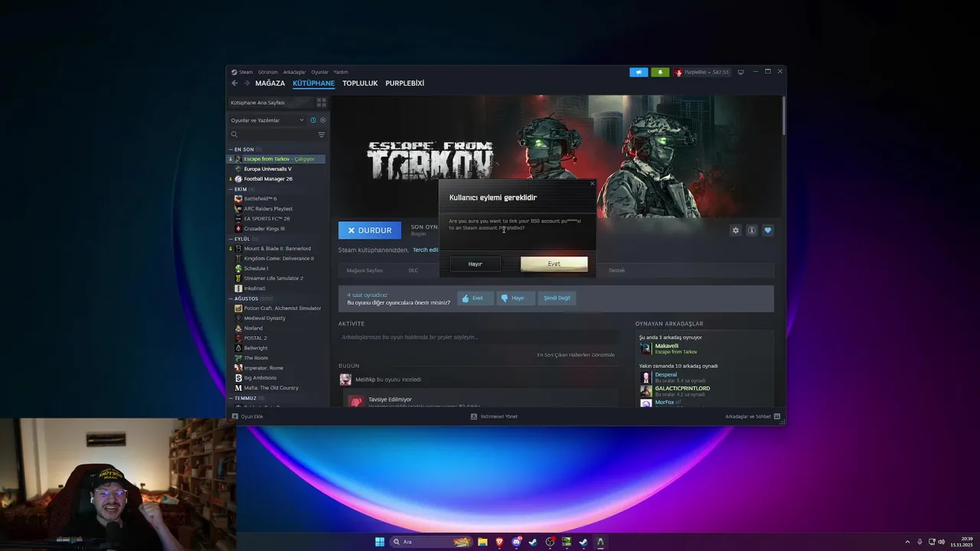Toggle the recent activity clock filter
This screenshot has width=980, height=551.
[312, 120]
